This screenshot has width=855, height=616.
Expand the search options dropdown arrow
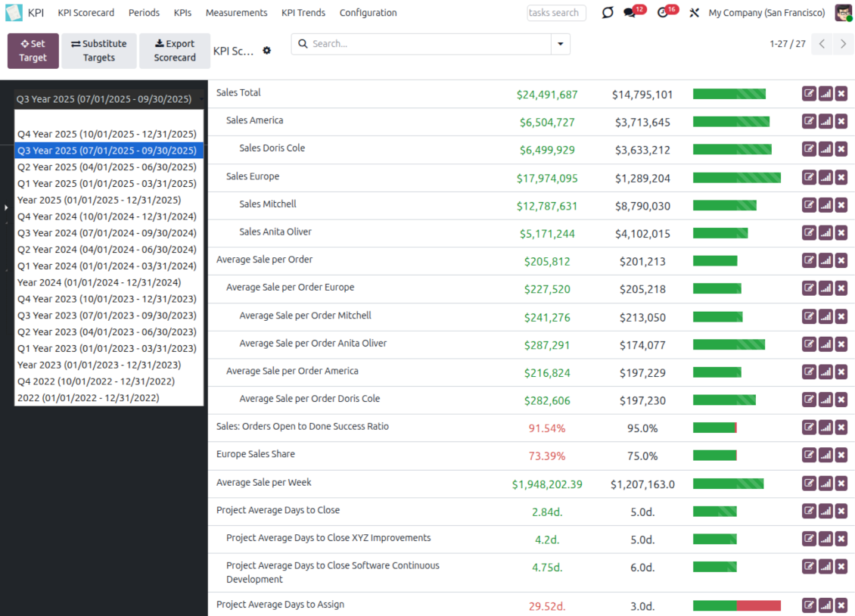(560, 44)
